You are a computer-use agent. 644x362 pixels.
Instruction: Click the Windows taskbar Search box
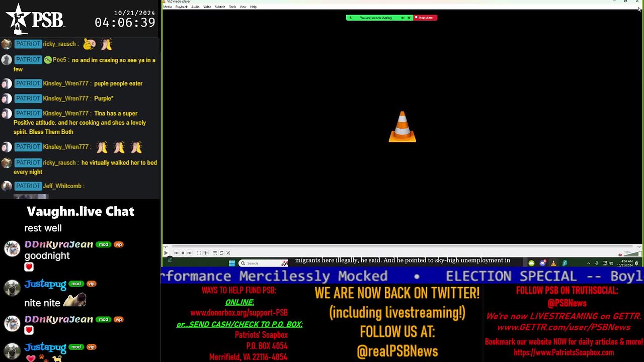(263, 263)
